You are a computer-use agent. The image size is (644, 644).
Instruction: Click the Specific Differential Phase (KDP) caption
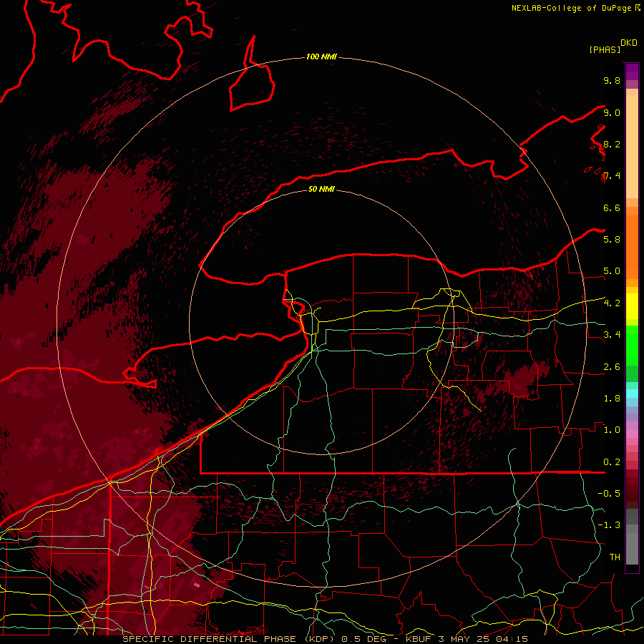pos(228,639)
